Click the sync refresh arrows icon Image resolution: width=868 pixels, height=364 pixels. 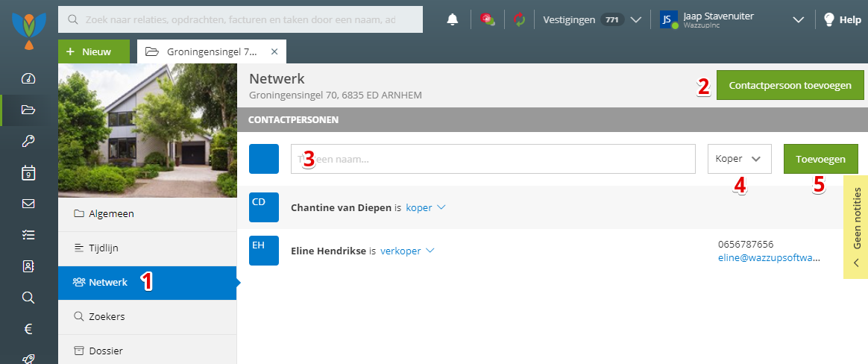(519, 19)
